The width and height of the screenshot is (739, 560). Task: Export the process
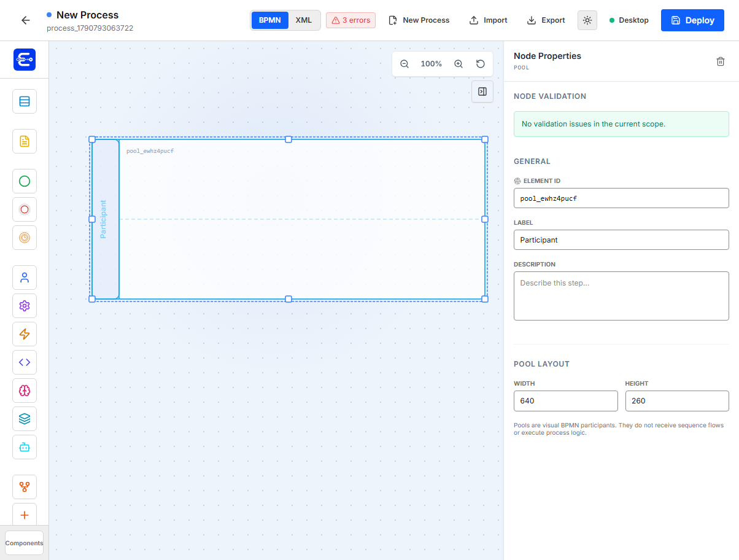(546, 20)
